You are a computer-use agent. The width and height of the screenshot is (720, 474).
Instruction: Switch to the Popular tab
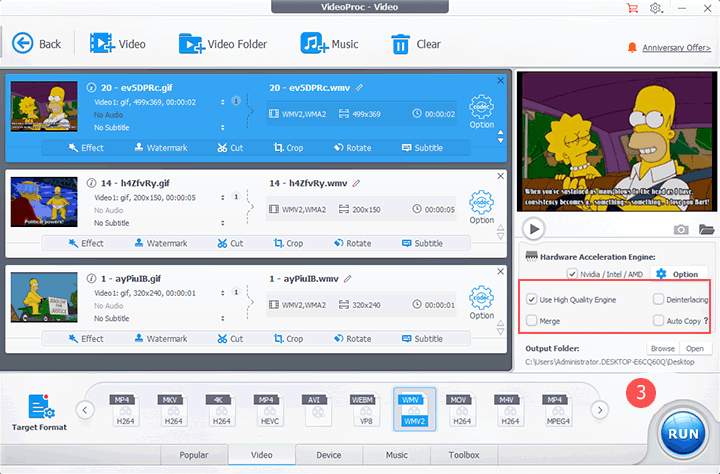click(x=194, y=455)
